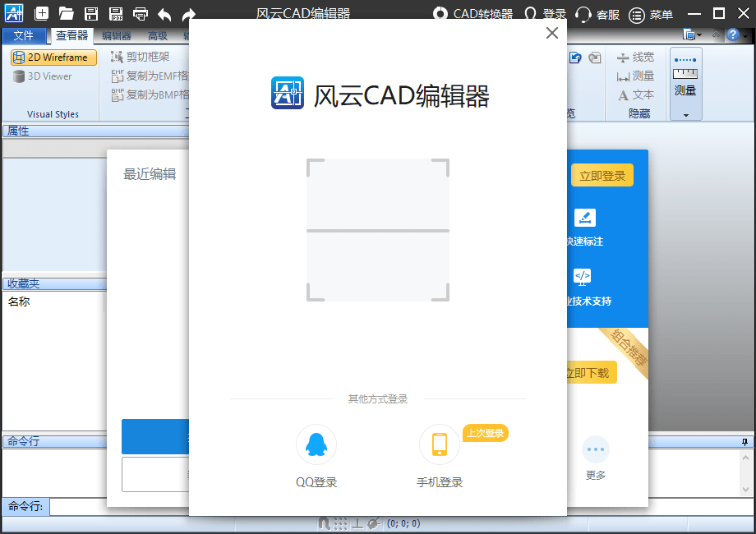Click 复制为BMP格式 tool
Image resolution: width=756 pixels, height=534 pixels.
pyautogui.click(x=150, y=94)
